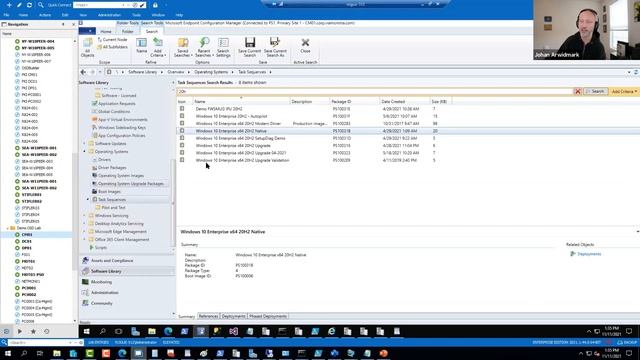Click Operating Systems in the breadcrumb
Screen dimensions: 640x360
pyautogui.click(x=211, y=72)
